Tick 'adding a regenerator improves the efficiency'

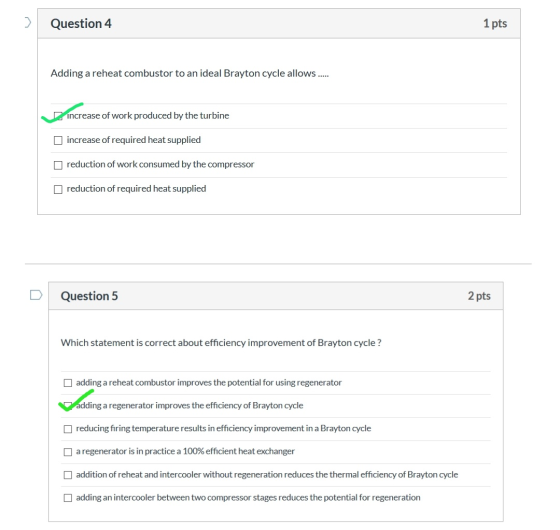click(x=68, y=406)
